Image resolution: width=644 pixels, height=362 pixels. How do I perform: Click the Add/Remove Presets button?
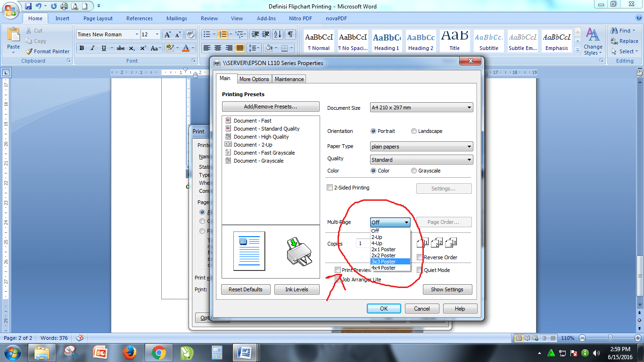pos(271,107)
